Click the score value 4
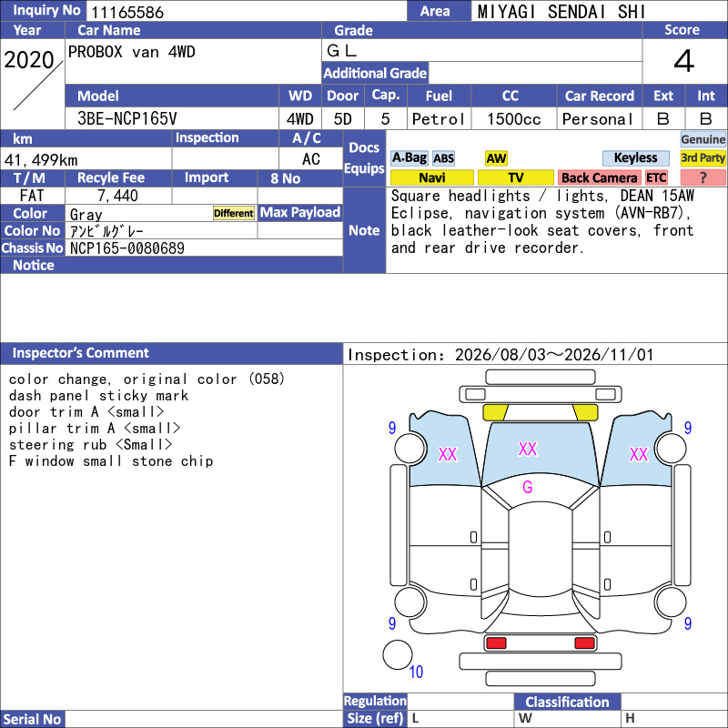728x728 pixels. click(684, 61)
